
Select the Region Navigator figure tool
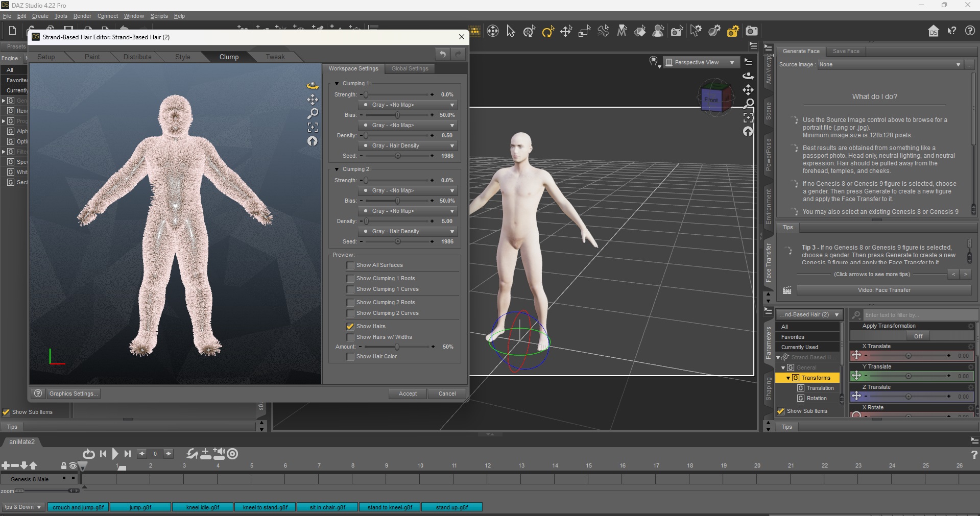pyautogui.click(x=659, y=32)
